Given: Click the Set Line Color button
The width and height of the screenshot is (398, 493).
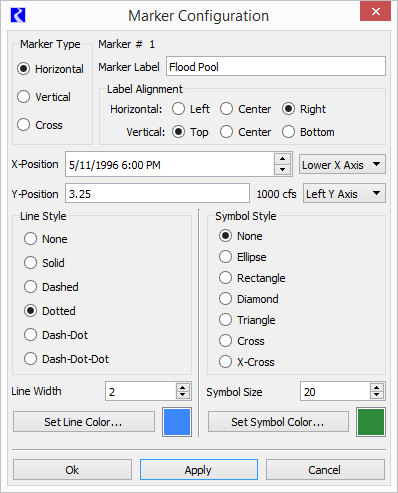Looking at the screenshot, I should point(84,422).
